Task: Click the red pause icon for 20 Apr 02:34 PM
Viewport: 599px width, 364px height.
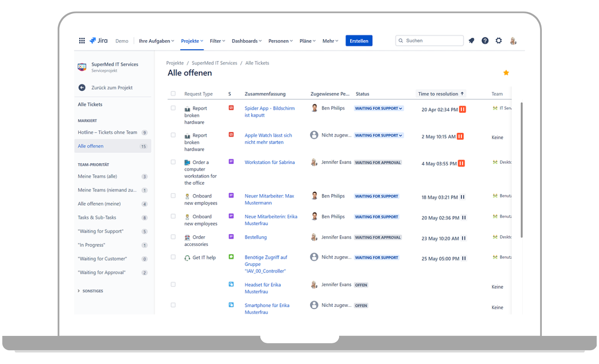Action: (x=463, y=110)
